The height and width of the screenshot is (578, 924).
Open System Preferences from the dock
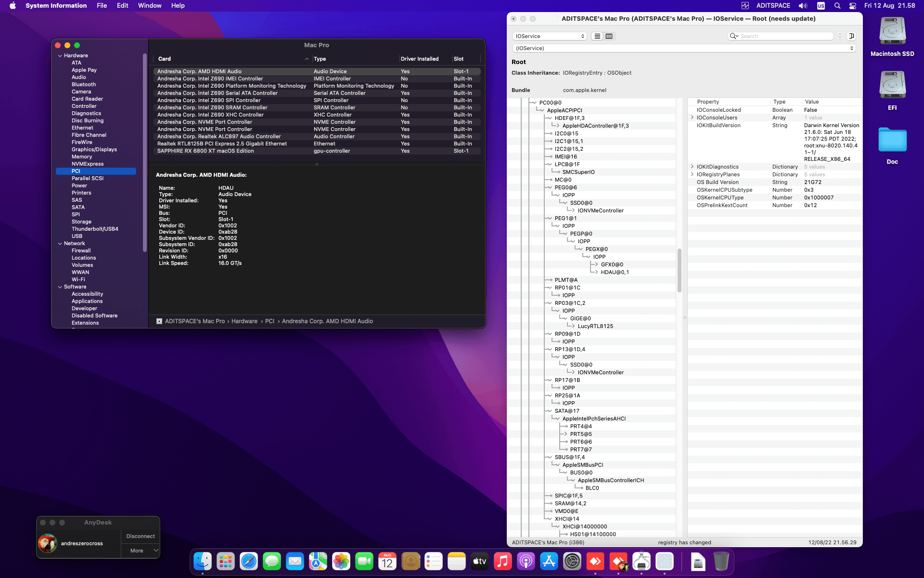coord(572,561)
